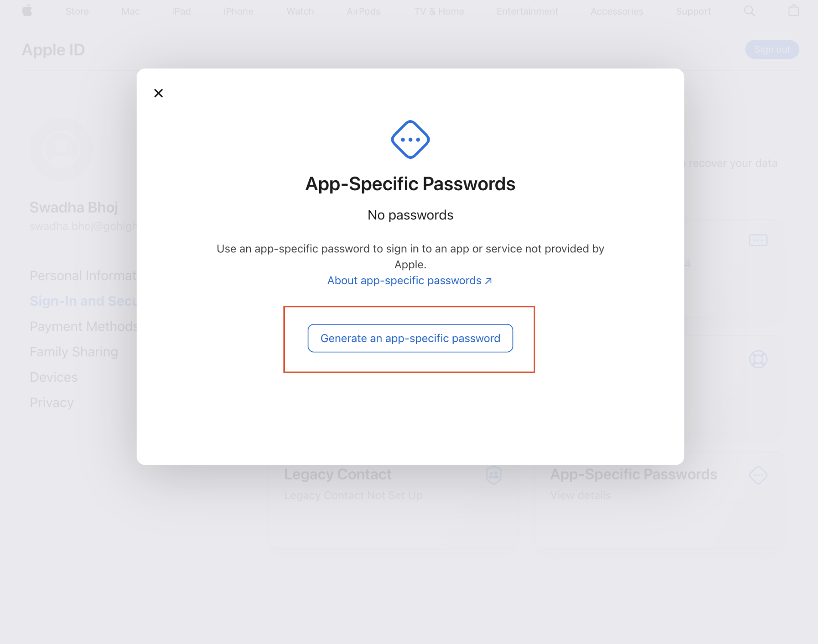Open AirPods in the navigation bar
This screenshot has height=644, width=818.
tap(363, 11)
